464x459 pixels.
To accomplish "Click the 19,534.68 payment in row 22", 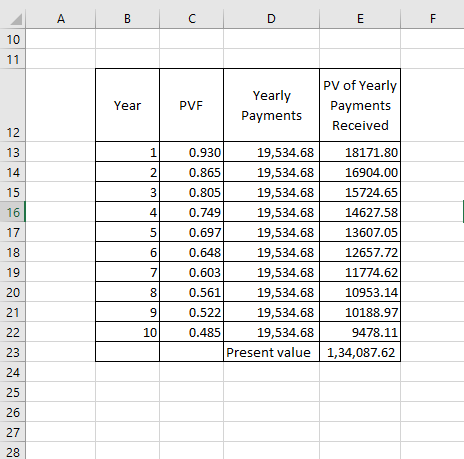I will (x=271, y=332).
